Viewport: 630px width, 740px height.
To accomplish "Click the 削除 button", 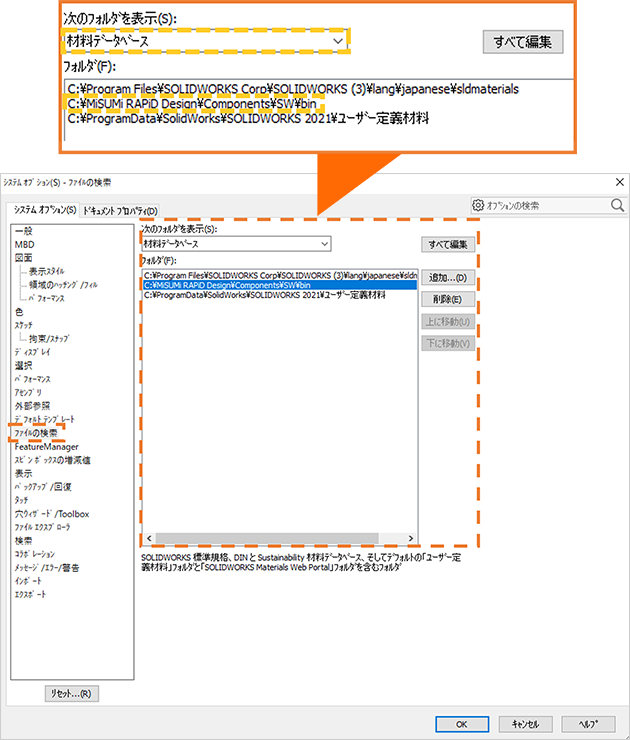I will pyautogui.click(x=446, y=299).
